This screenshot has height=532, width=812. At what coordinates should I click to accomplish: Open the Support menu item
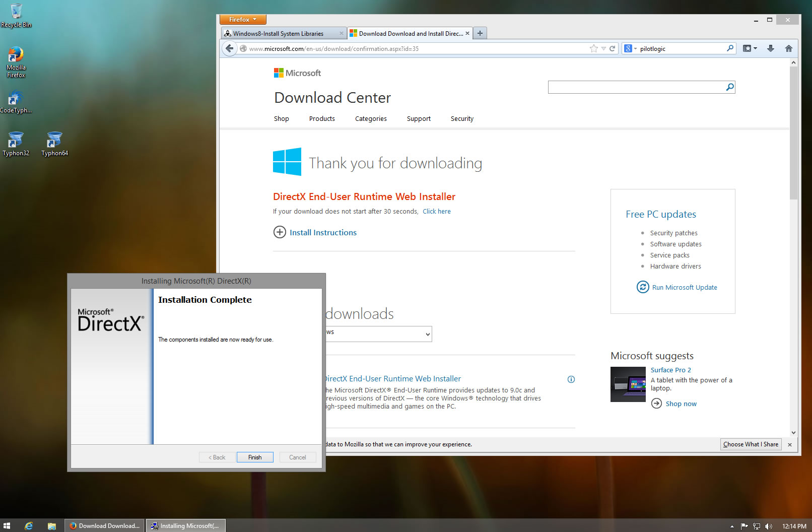click(x=419, y=119)
